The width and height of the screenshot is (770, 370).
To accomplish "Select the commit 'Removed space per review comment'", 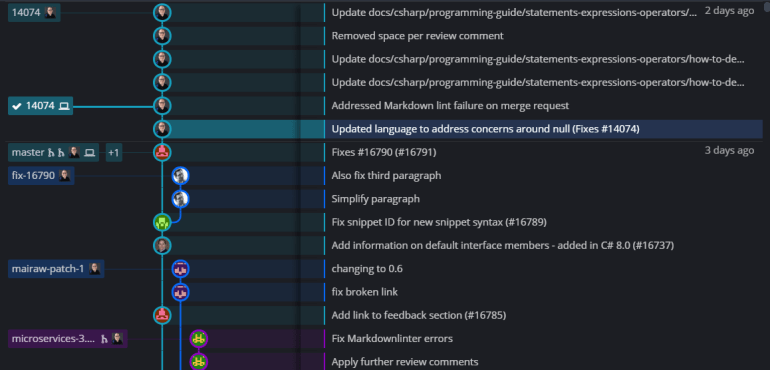I will click(417, 36).
